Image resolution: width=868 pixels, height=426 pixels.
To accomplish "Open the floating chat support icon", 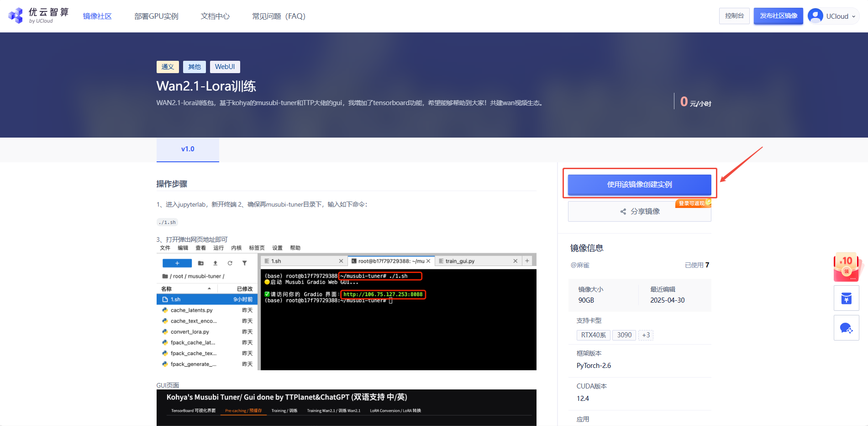I will click(x=847, y=328).
